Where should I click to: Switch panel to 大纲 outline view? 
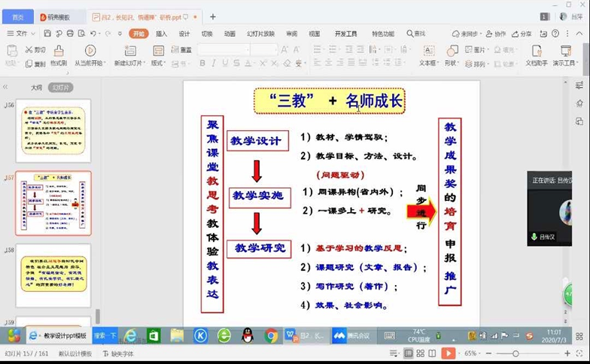tap(36, 87)
